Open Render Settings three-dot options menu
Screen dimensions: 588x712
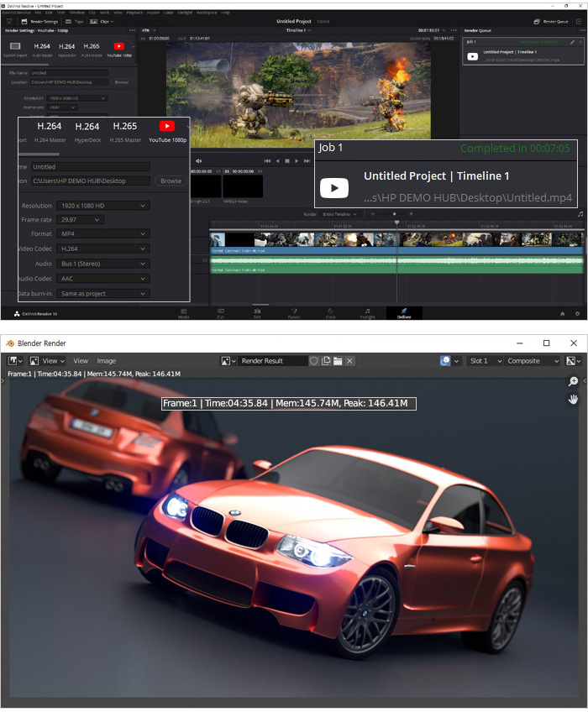click(x=132, y=30)
